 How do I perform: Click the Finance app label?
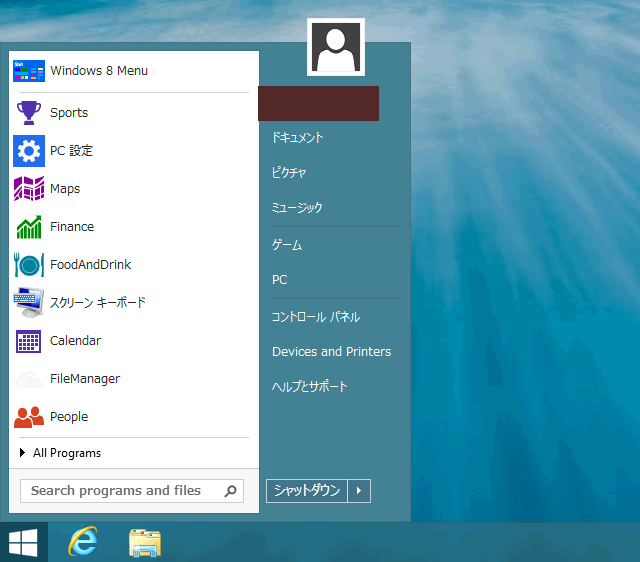click(72, 227)
